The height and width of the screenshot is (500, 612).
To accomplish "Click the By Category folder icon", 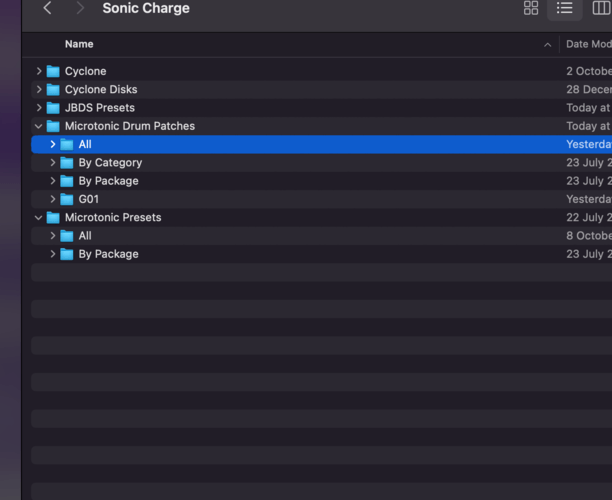I will click(67, 163).
